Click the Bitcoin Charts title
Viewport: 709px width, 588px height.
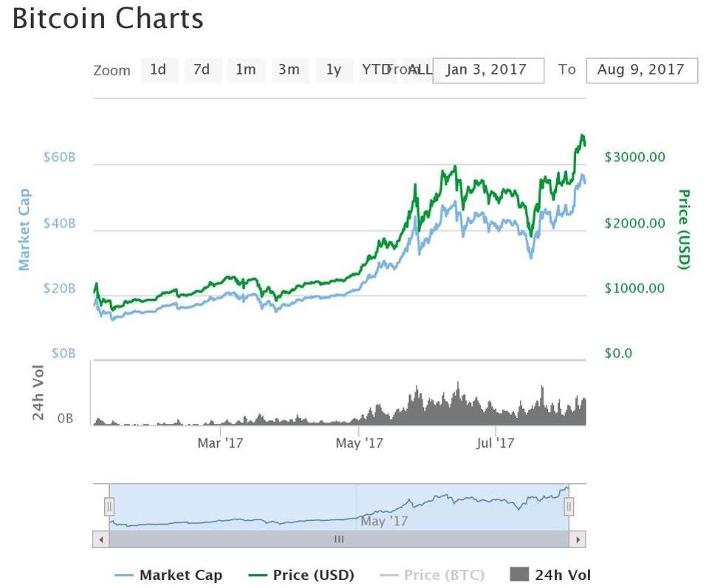point(108,19)
